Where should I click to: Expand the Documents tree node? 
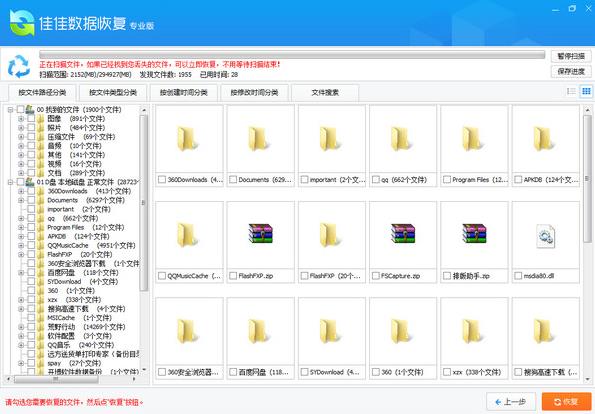pyautogui.click(x=21, y=200)
